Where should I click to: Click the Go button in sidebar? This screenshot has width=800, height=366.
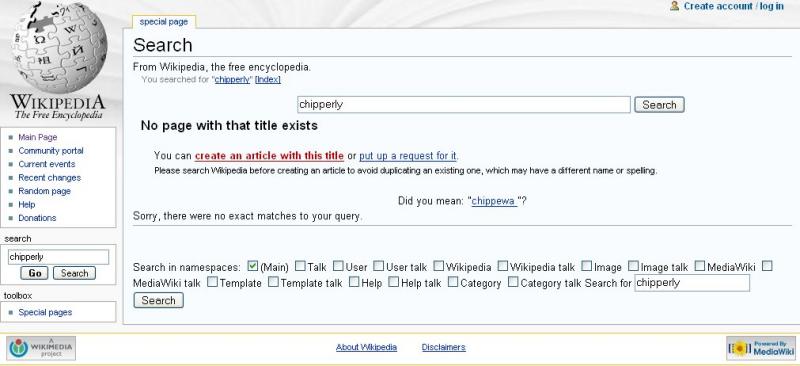click(35, 273)
